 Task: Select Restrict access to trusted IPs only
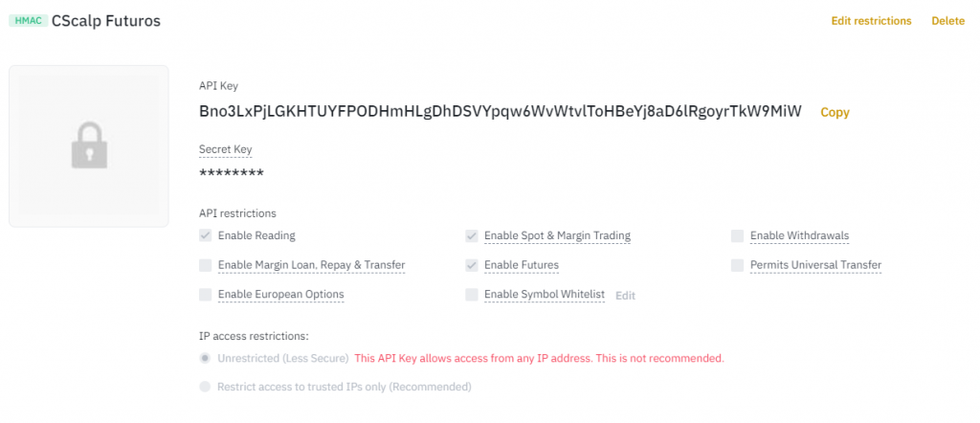205,388
